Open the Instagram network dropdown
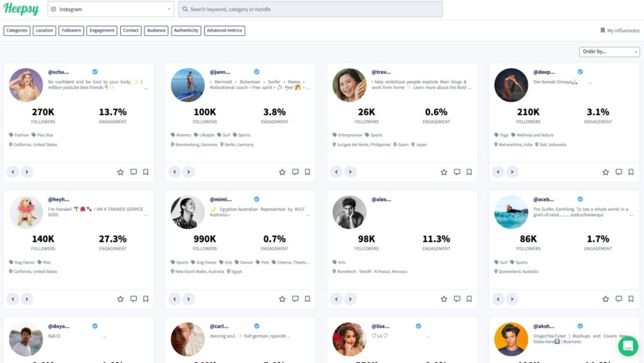 pos(111,9)
